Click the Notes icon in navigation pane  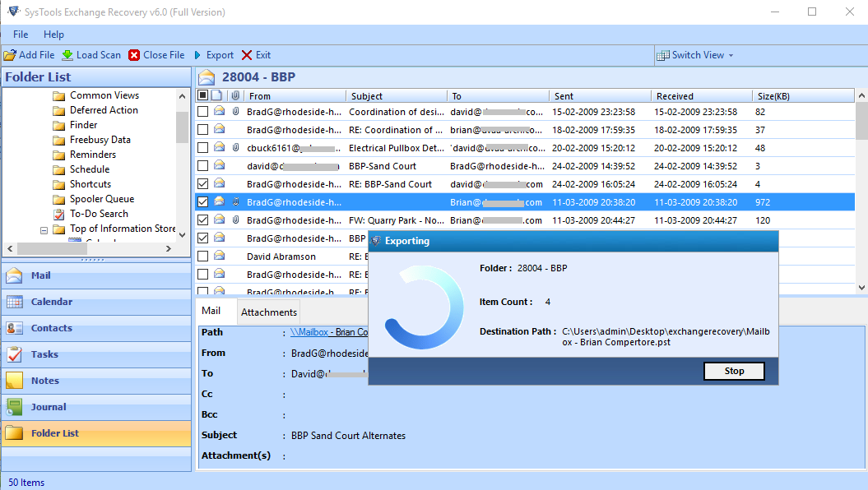click(14, 381)
